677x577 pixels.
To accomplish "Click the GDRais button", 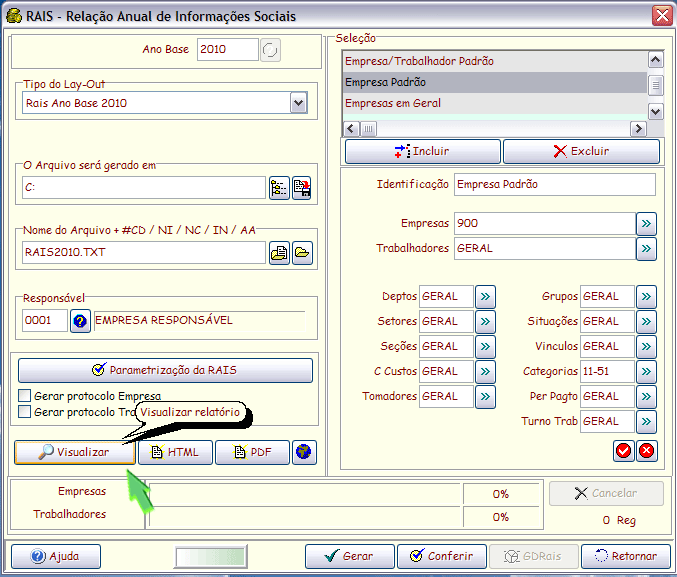I will pyautogui.click(x=534, y=556).
